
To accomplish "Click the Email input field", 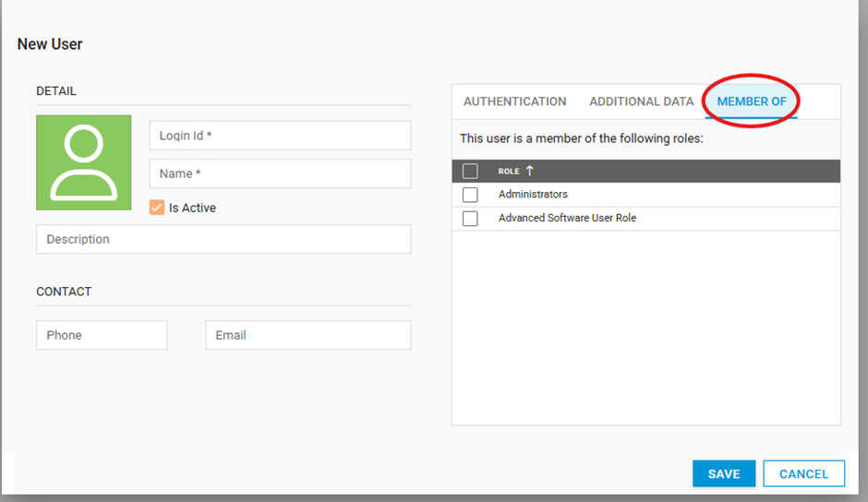I will click(x=307, y=335).
